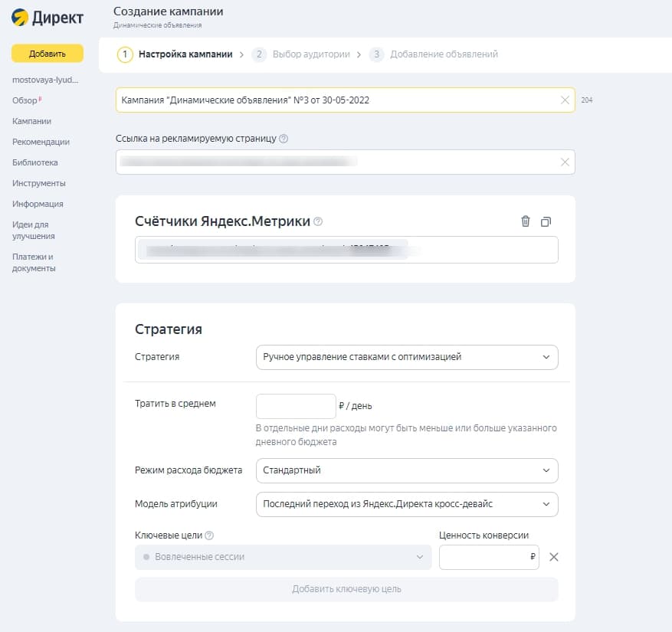Open the Стратегия dropdown
Screen dimensions: 672x632
(406, 357)
